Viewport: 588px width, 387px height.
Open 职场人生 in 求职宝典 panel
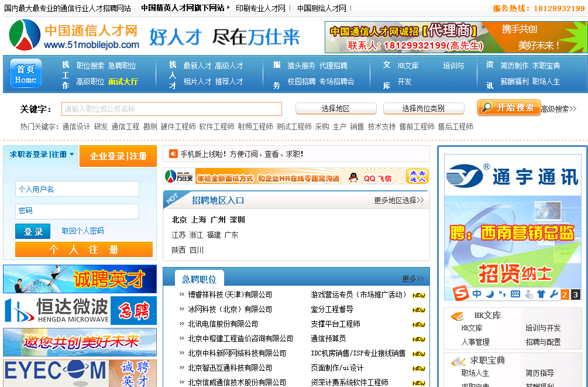476,374
